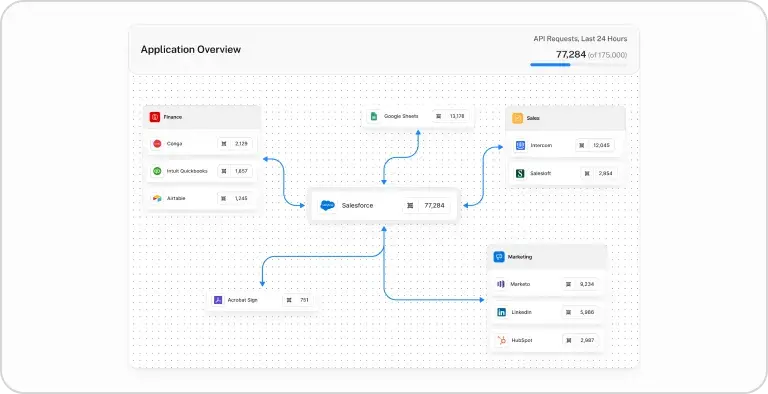Viewport: 768px width, 394px height.
Task: Click the Google Sheets icon
Action: [x=373, y=116]
